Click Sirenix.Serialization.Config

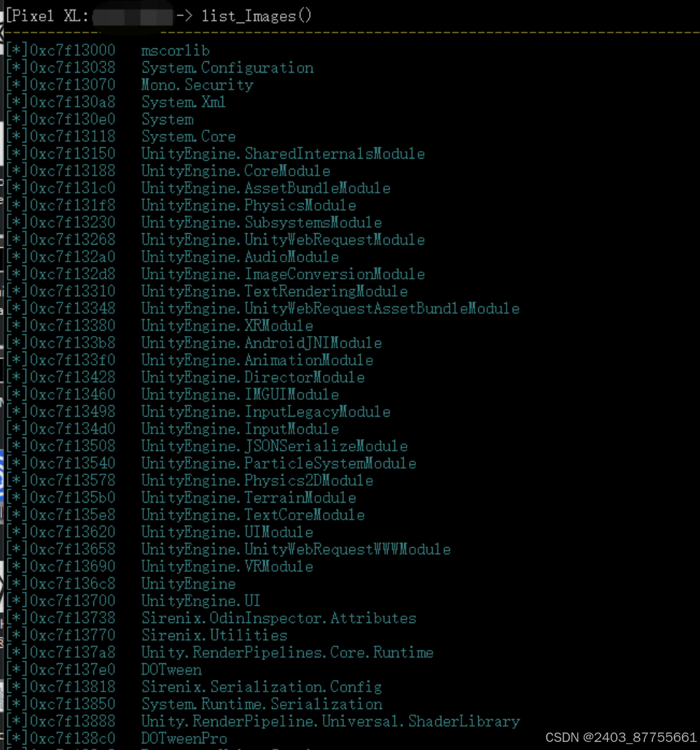click(261, 687)
